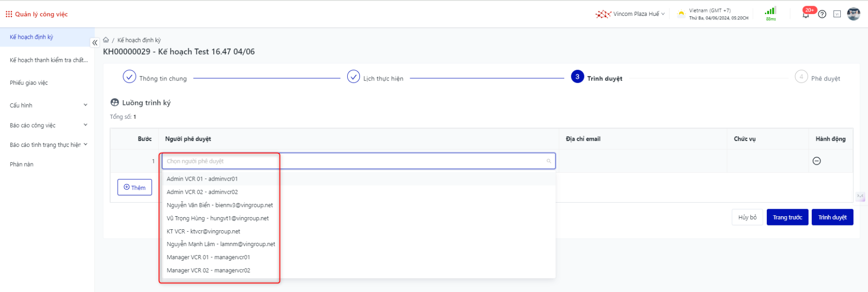
Task: Click the app grid icon beside Quản lý công việc
Action: (x=8, y=14)
